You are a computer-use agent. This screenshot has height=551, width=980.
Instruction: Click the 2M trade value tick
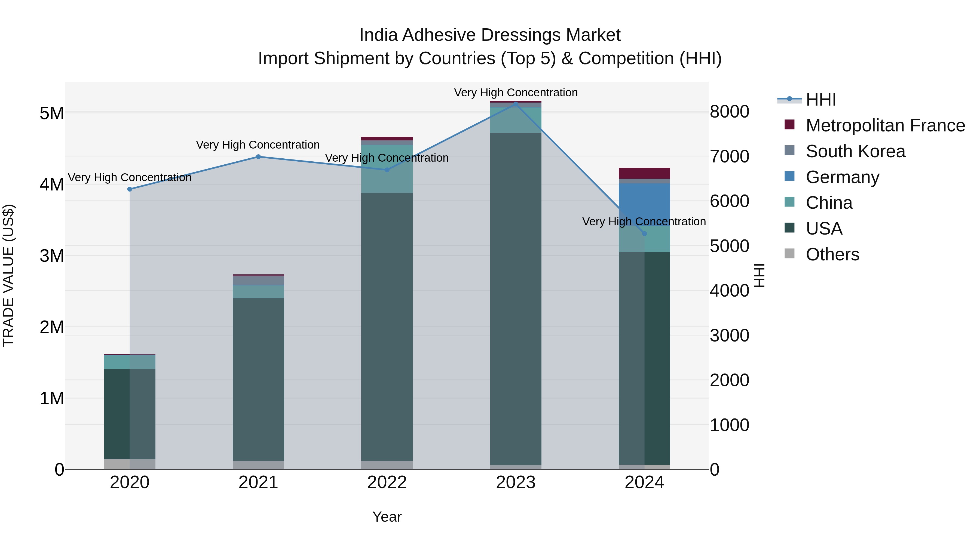click(52, 327)
